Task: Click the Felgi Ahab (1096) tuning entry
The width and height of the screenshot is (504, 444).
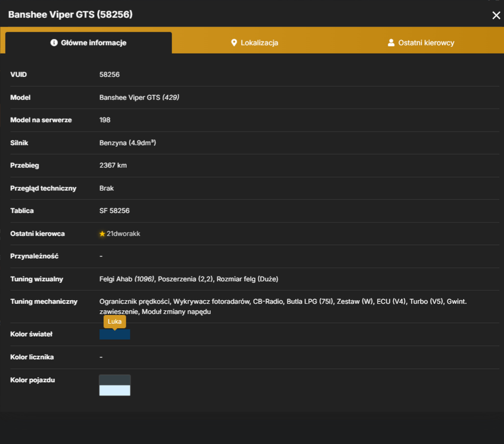Action: pos(127,279)
